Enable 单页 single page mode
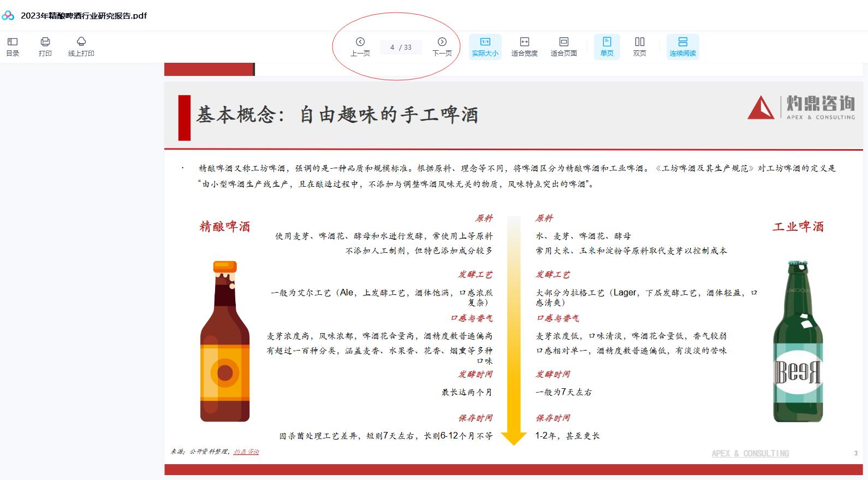Image resolution: width=868 pixels, height=480 pixels. [607, 47]
